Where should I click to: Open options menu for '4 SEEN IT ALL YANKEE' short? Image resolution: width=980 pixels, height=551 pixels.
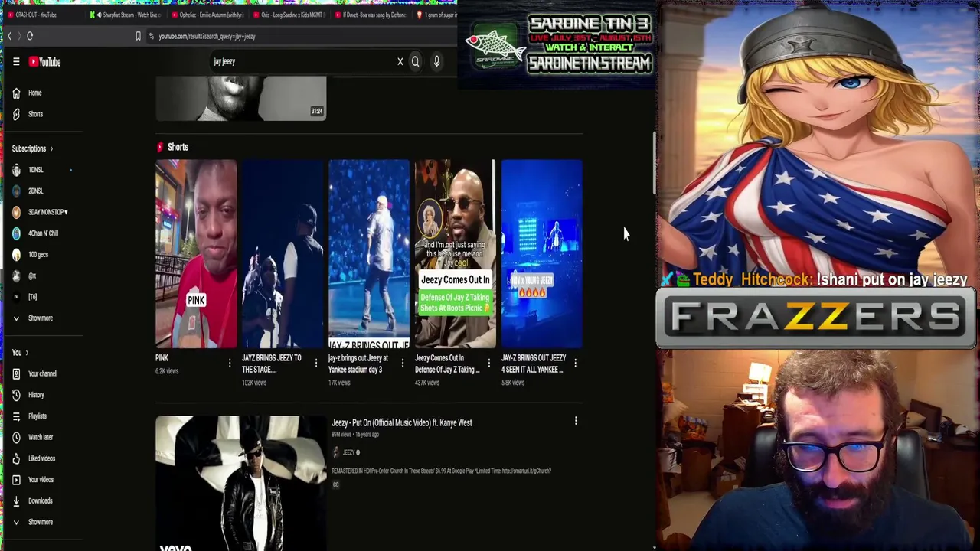click(x=576, y=363)
